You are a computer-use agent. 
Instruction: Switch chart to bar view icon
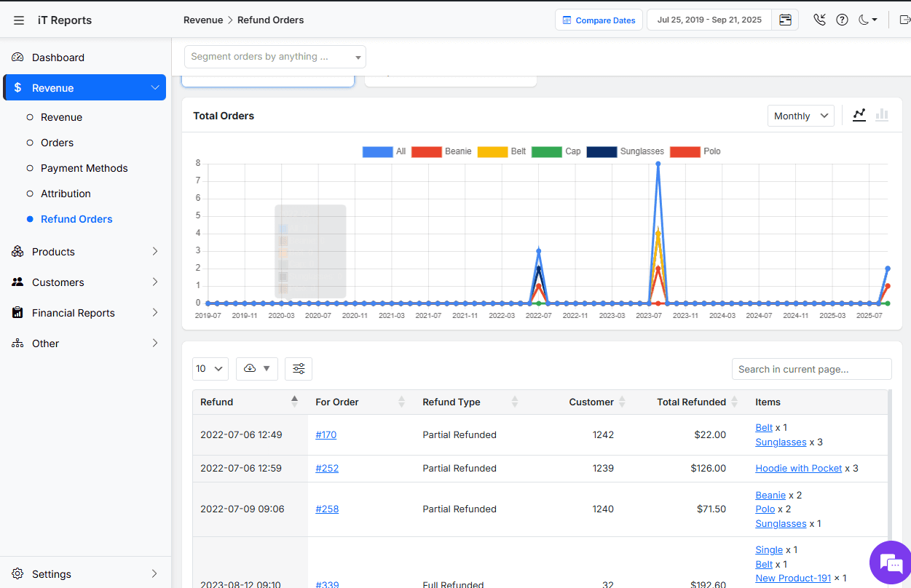pos(882,115)
